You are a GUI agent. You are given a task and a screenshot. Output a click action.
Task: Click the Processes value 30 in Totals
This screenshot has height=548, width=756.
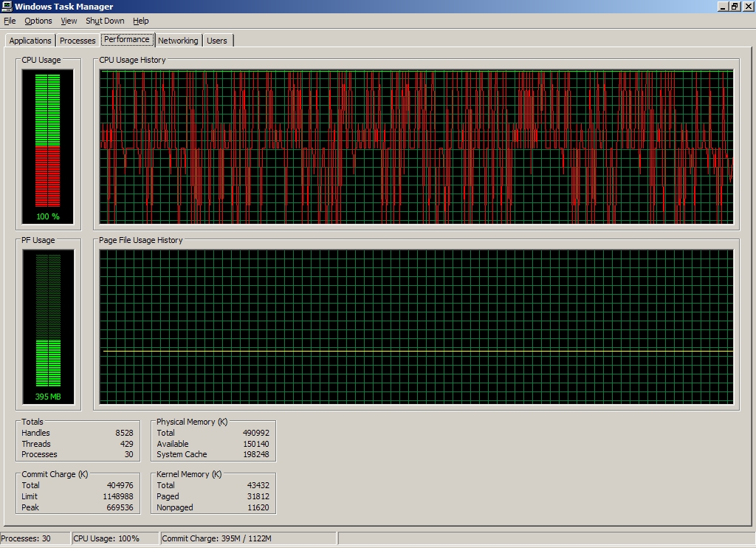(128, 454)
